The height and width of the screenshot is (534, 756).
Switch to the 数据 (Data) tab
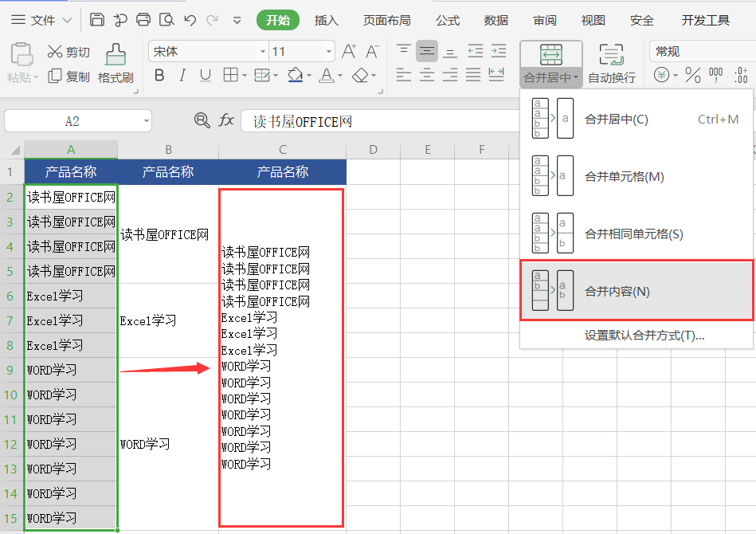pos(496,20)
